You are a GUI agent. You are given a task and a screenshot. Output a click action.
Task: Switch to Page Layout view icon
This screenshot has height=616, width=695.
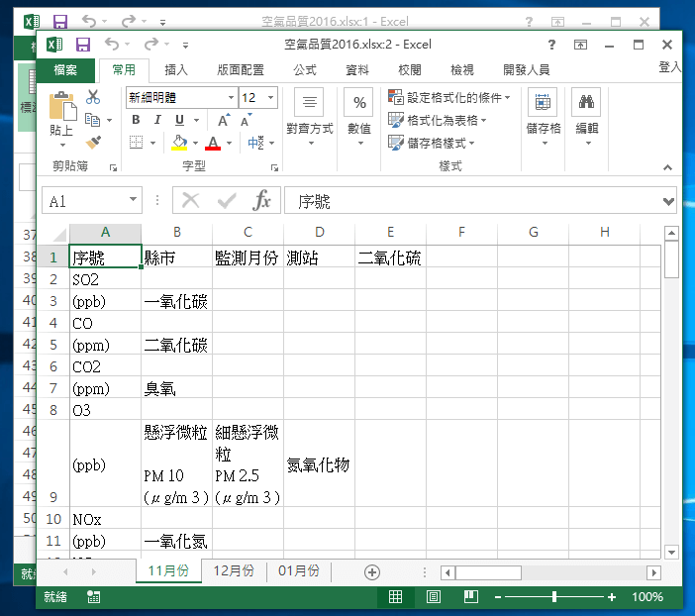tap(433, 597)
